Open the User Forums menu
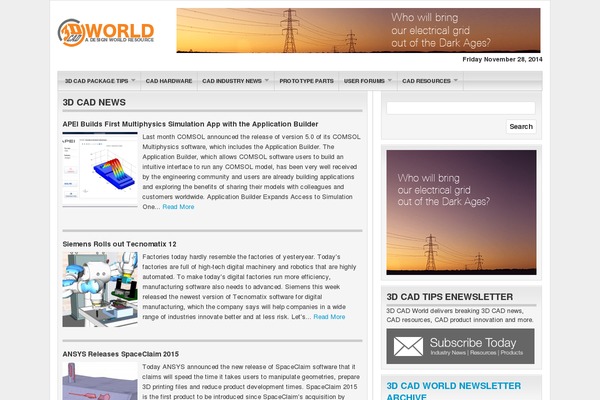 (364, 81)
